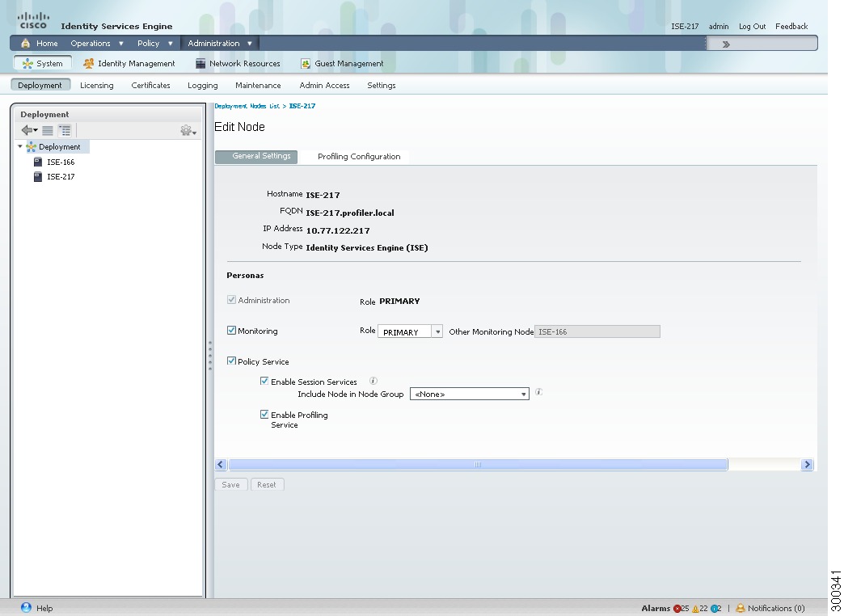This screenshot has height=616, width=844.
Task: Expand the Operations menu arrow
Action: pyautogui.click(x=121, y=44)
